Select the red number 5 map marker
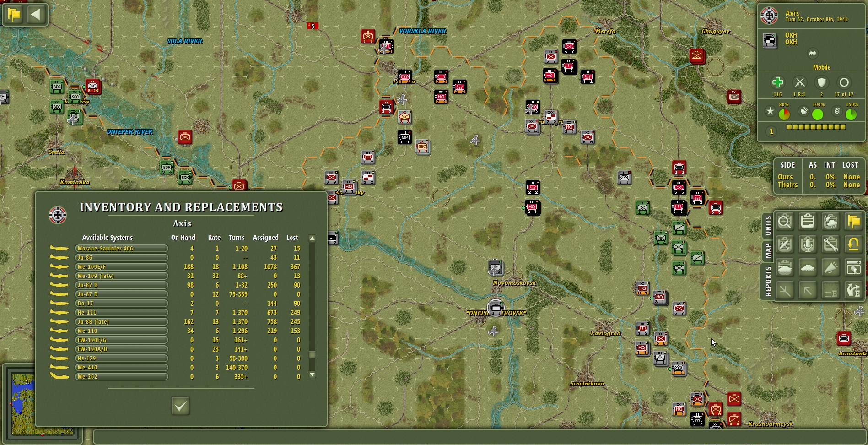This screenshot has height=445, width=868. [x=313, y=26]
